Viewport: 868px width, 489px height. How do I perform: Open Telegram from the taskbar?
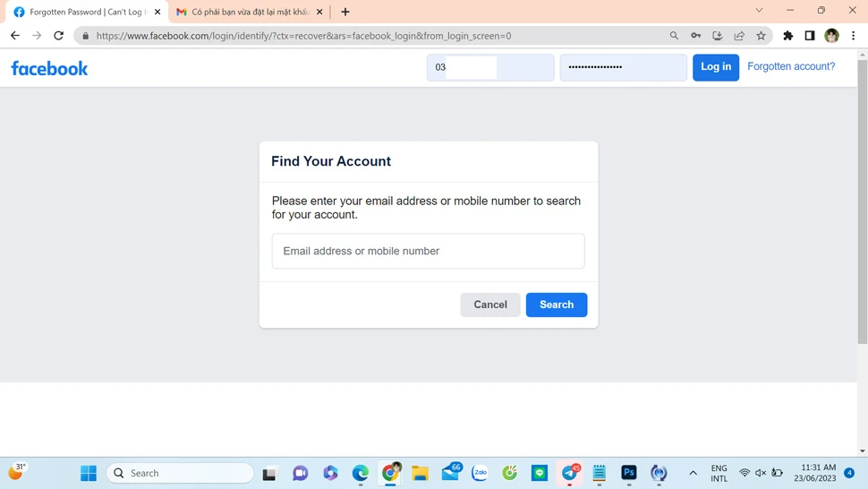(570, 473)
